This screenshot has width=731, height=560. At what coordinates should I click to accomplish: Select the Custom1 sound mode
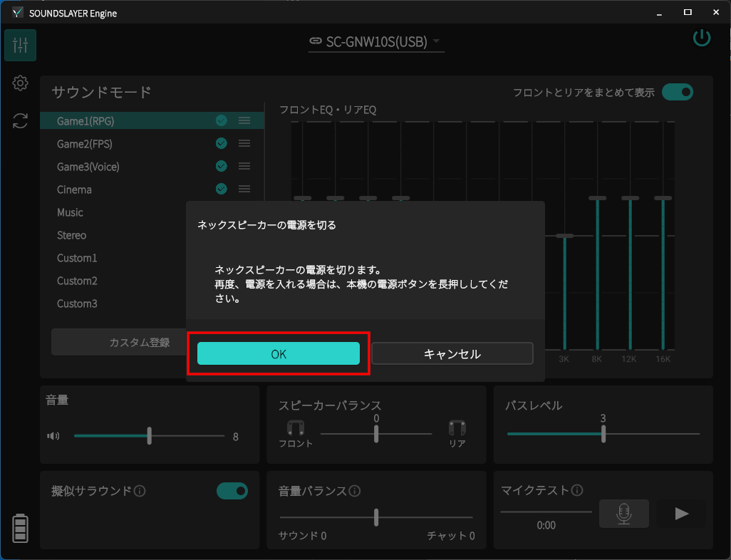[77, 258]
